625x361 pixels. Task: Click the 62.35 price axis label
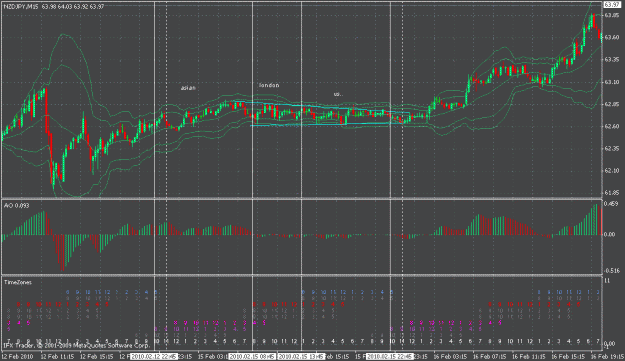[612, 149]
